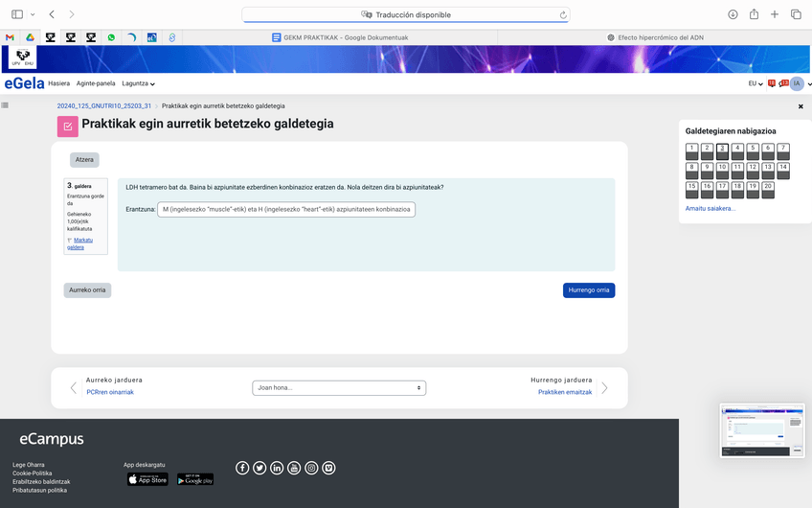This screenshot has height=508, width=812.
Task: Go to previous activity arrow icon
Action: [x=74, y=388]
